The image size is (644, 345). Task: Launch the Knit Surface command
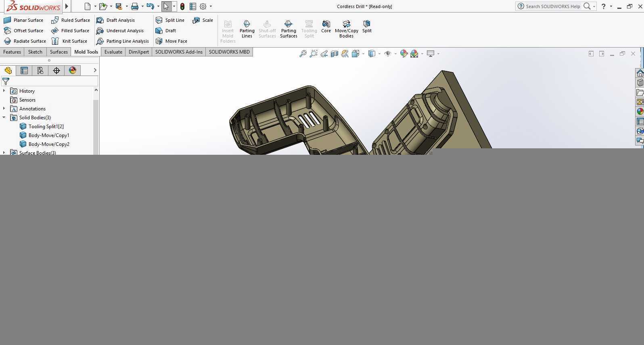tap(69, 41)
